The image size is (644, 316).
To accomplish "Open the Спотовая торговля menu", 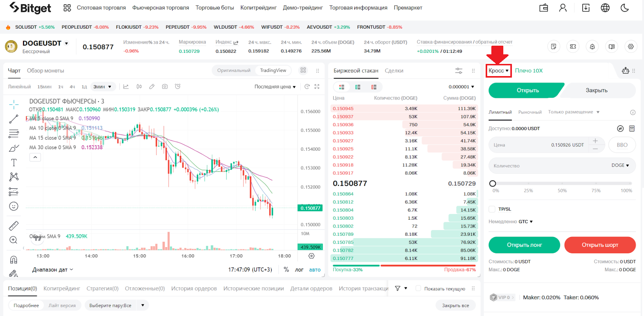I will [x=101, y=8].
